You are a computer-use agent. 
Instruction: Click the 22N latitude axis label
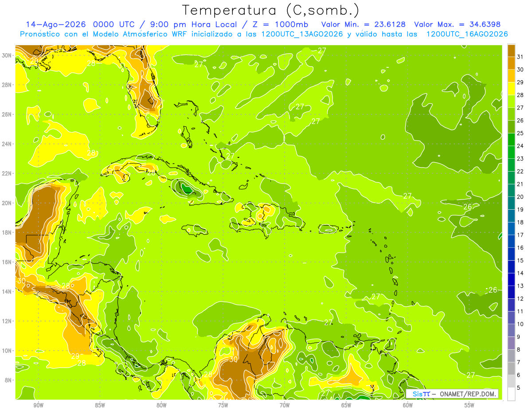[x=8, y=173]
